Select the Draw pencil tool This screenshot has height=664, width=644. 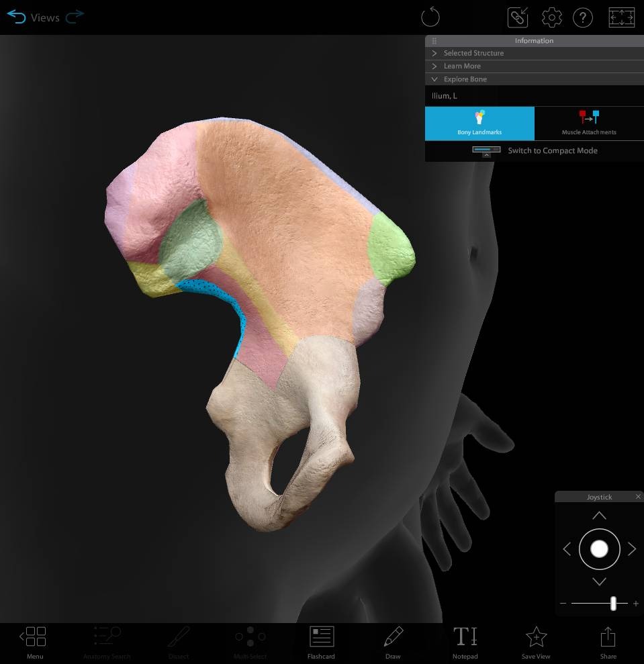pos(393,642)
